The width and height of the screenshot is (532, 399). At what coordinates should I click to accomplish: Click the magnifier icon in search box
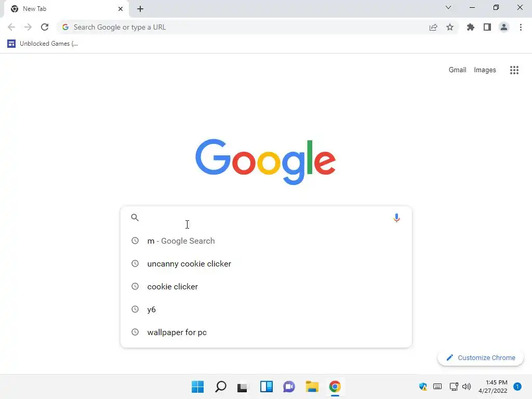tap(135, 218)
